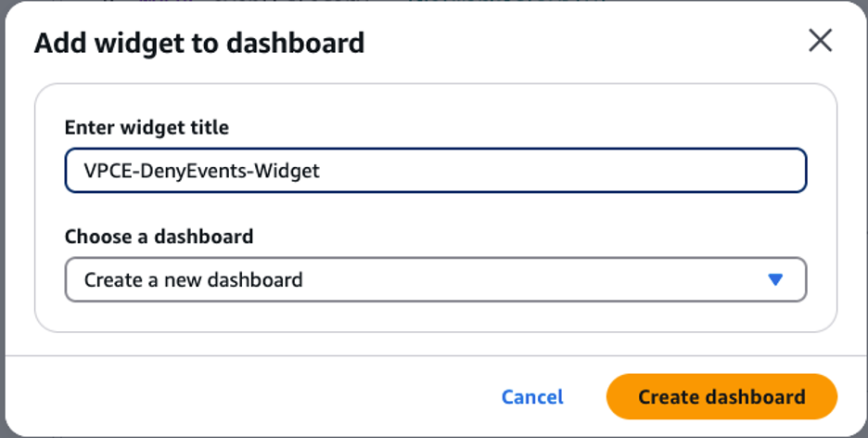Dismiss dialog using the Cancel option
Image resolution: width=868 pixels, height=438 pixels.
coord(532,397)
